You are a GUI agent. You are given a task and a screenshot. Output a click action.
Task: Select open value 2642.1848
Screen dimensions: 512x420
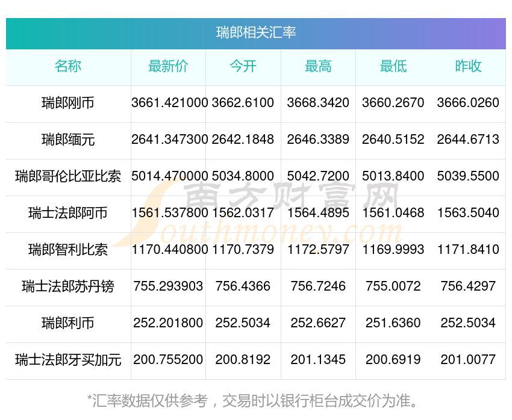tap(243, 140)
